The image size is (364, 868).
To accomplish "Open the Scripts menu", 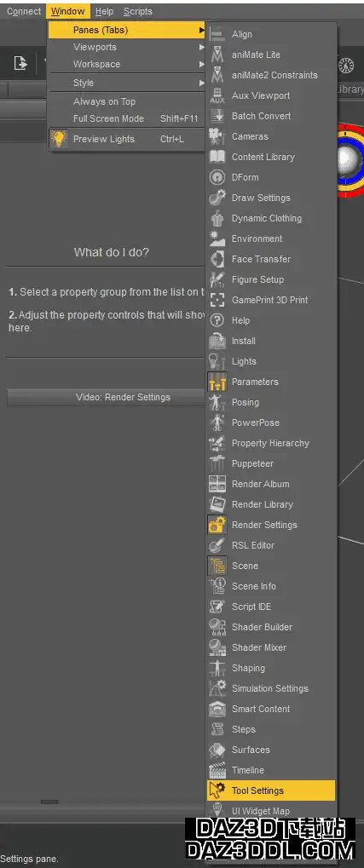I will (x=138, y=11).
